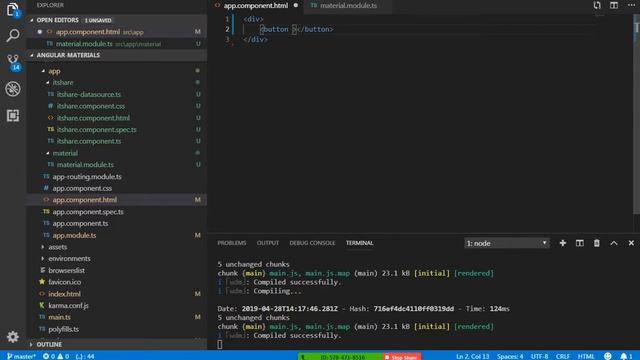The image size is (640, 360).
Task: Open material.module.ts in Open Editors list
Action: [x=117, y=44]
